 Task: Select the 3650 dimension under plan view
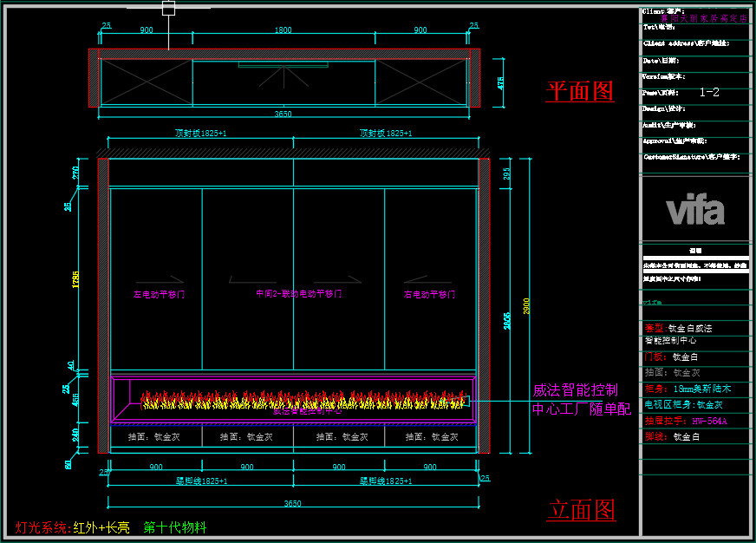pos(283,114)
